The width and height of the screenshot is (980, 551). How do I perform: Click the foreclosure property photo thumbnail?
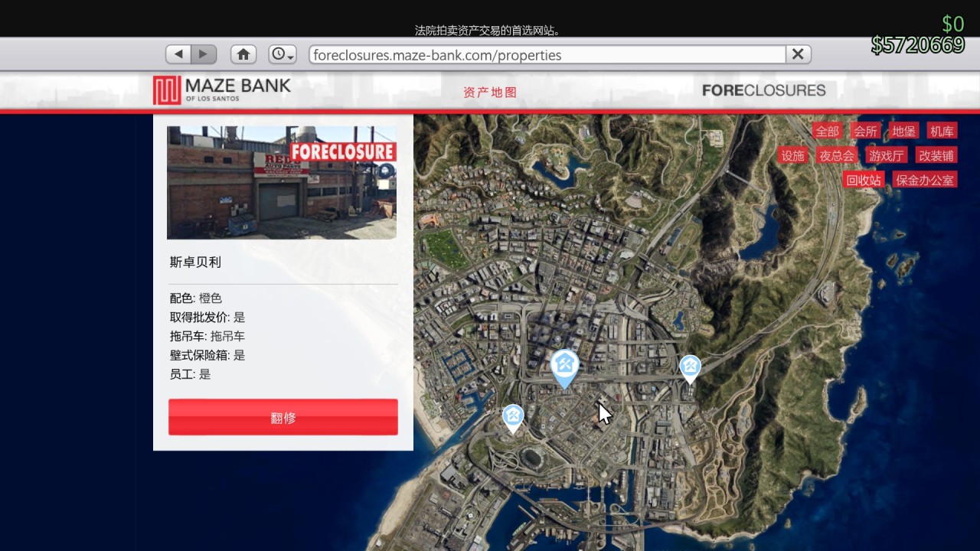[282, 183]
